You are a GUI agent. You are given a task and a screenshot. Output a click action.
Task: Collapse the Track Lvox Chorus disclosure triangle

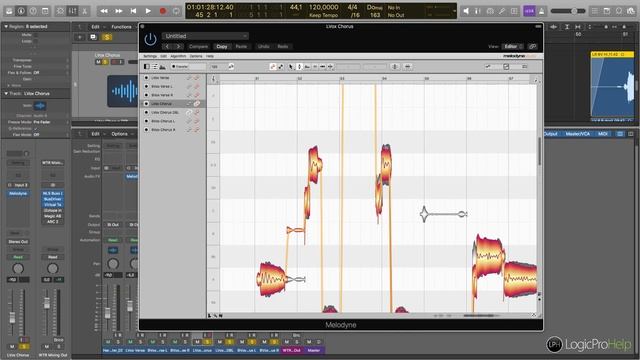6,93
